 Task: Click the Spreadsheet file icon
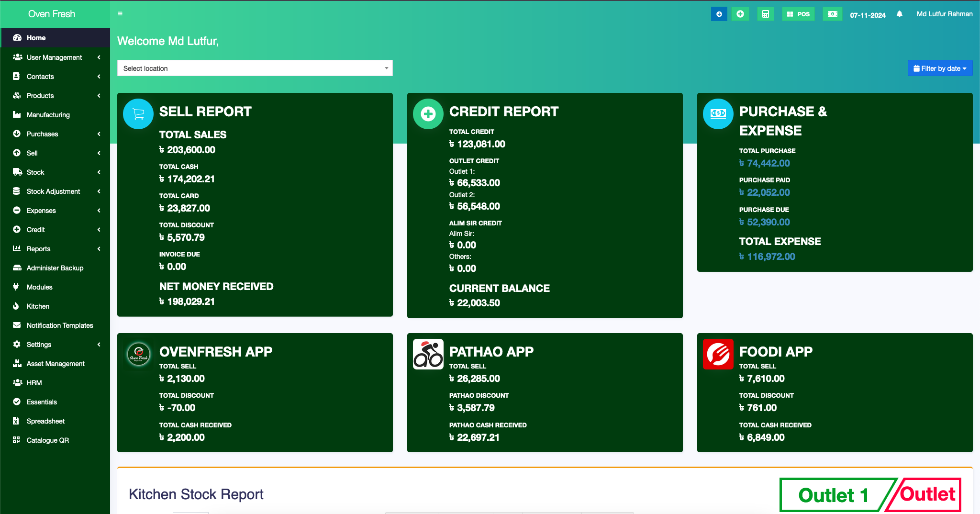pos(16,421)
